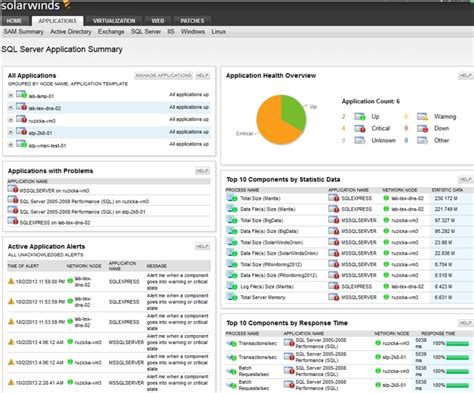Expand the lab-tex-dna-02 node

[11, 107]
